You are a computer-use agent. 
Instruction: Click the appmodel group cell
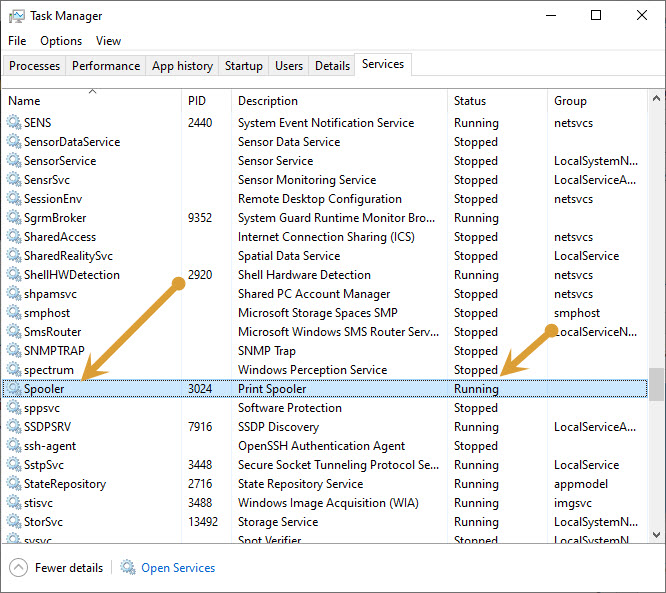click(x=581, y=484)
